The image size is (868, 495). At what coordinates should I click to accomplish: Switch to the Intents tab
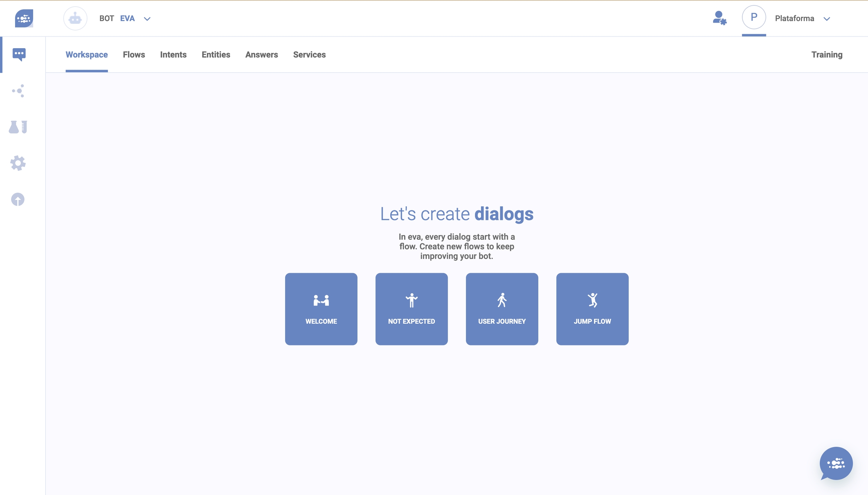(x=173, y=55)
